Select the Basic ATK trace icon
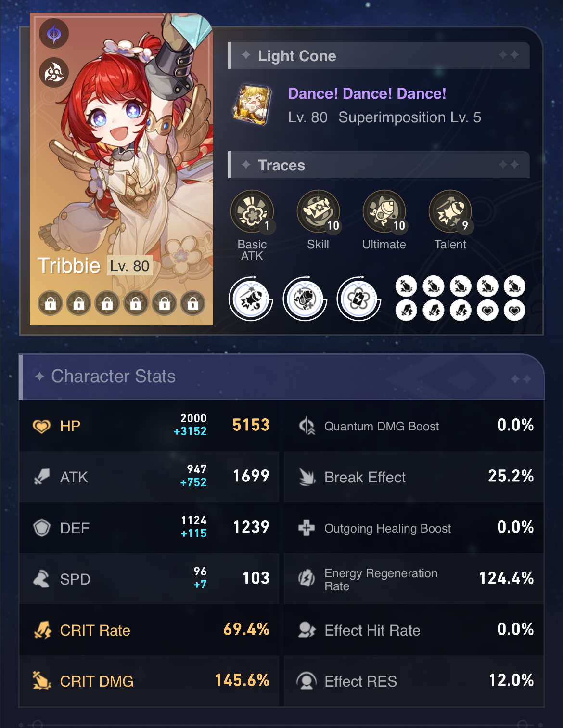The image size is (563, 728). click(252, 212)
